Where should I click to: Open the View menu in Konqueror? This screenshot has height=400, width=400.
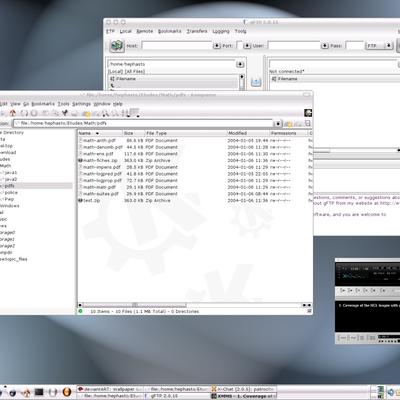tap(15, 104)
